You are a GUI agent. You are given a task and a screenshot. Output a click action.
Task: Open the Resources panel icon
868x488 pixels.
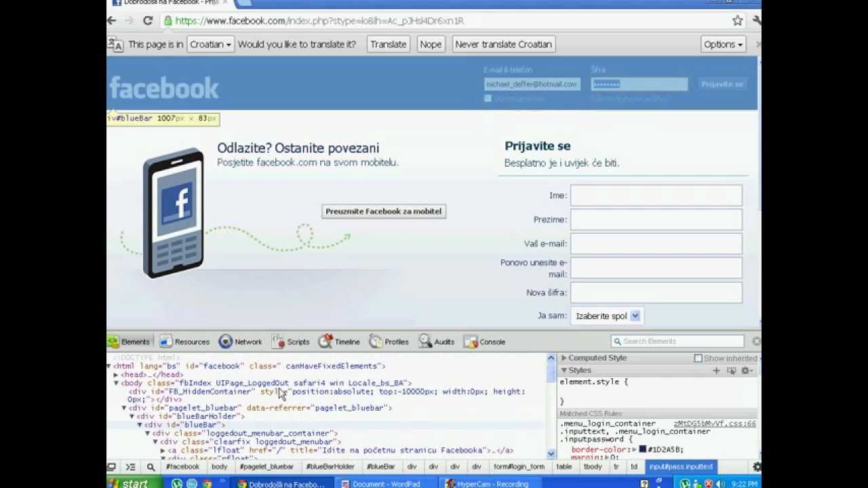tap(165, 342)
